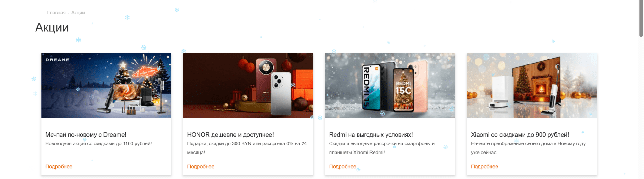The height and width of the screenshot is (179, 644).
Task: Click the vertical page scrollbar thumb
Action: [x=641, y=18]
